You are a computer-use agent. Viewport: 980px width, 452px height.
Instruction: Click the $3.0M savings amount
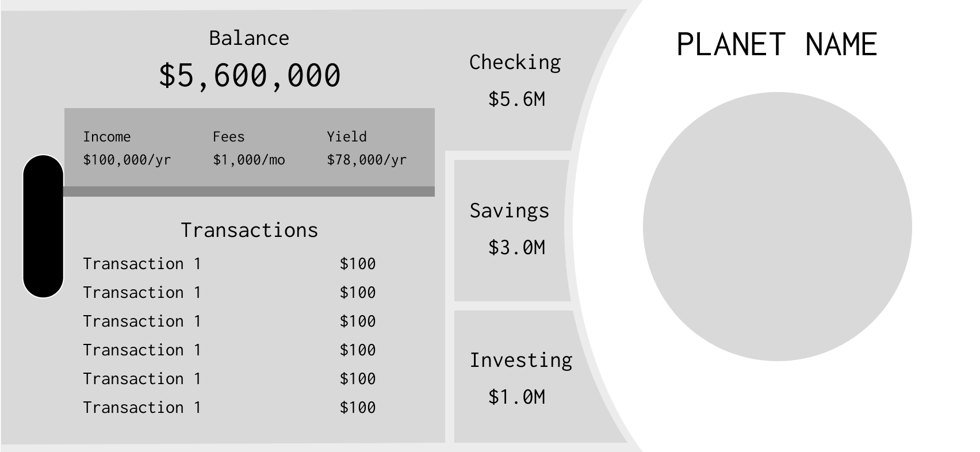click(x=516, y=248)
